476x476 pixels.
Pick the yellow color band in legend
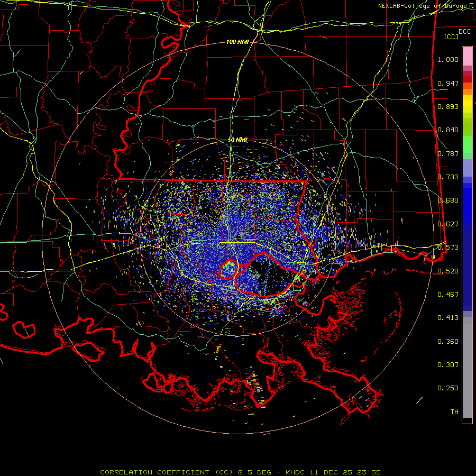pyautogui.click(x=467, y=104)
